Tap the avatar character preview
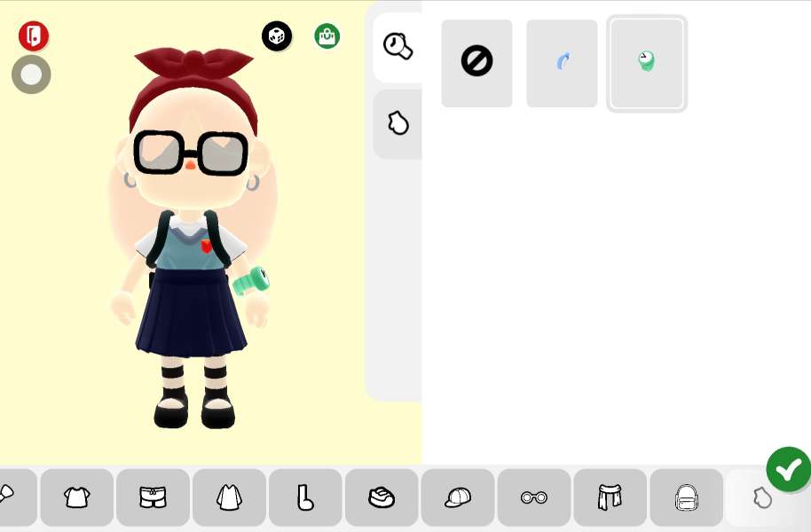The width and height of the screenshot is (811, 532). [x=193, y=238]
